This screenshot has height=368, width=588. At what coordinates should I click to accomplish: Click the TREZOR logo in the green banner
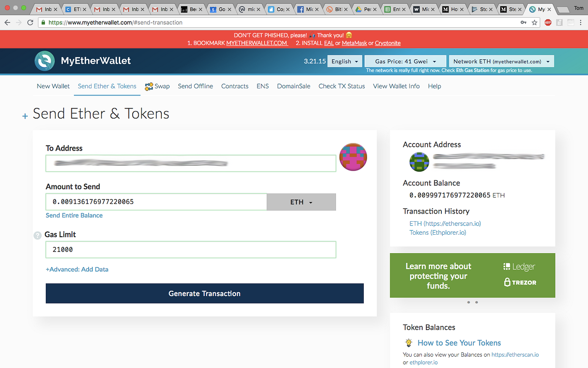pyautogui.click(x=520, y=282)
